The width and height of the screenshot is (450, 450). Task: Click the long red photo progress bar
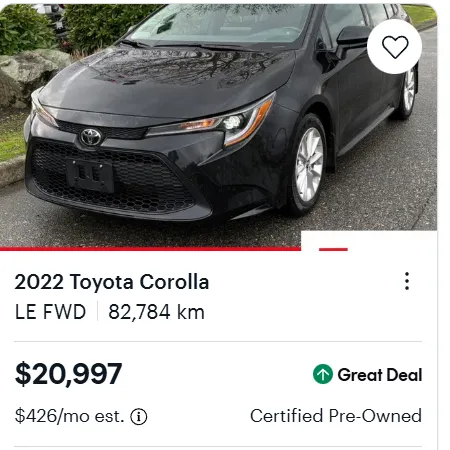[150, 249]
